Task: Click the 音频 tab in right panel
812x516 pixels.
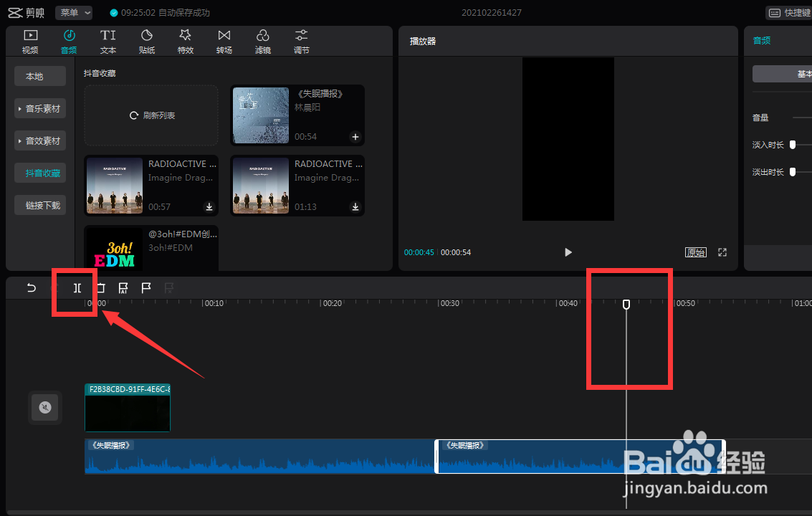Action: [761, 40]
